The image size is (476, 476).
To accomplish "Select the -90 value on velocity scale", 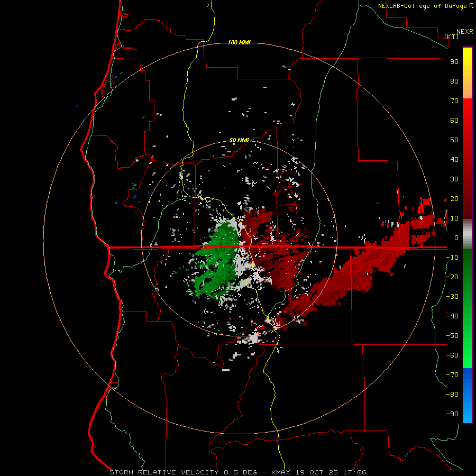I will click(x=452, y=414).
